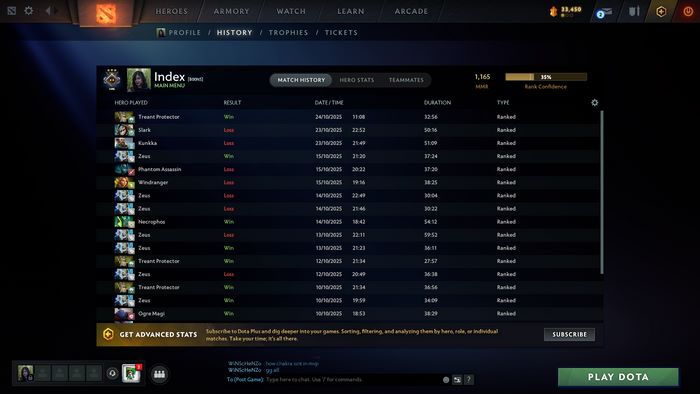Image resolution: width=700 pixels, height=394 pixels.
Task: Open the settings gear in the top bar
Action: (x=29, y=10)
